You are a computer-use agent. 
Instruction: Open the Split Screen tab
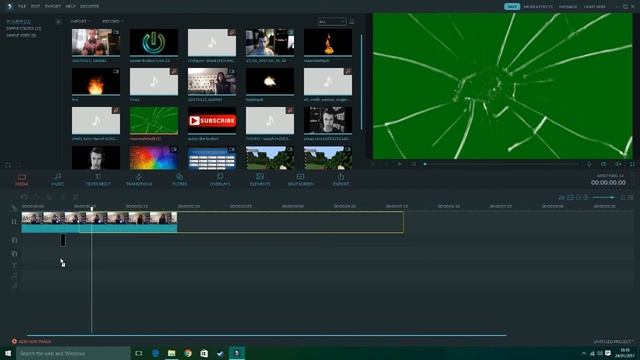point(300,180)
